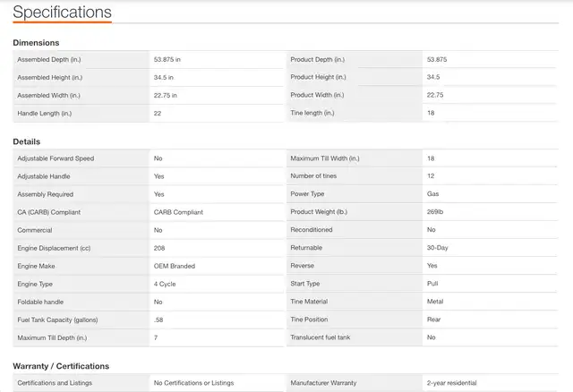The width and height of the screenshot is (573, 392).
Task: Click the '208' engine displacement value
Action: 159,248
